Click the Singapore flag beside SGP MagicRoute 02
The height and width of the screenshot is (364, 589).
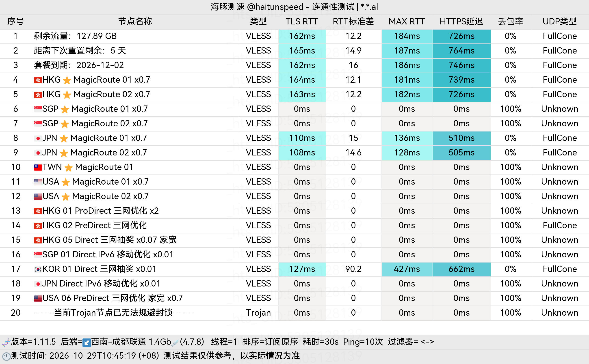pos(38,124)
